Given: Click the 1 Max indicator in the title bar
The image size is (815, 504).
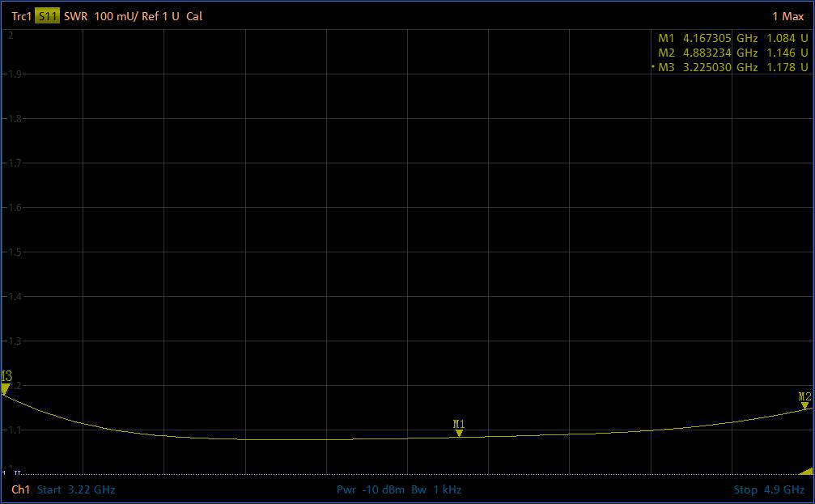Looking at the screenshot, I should 787,17.
